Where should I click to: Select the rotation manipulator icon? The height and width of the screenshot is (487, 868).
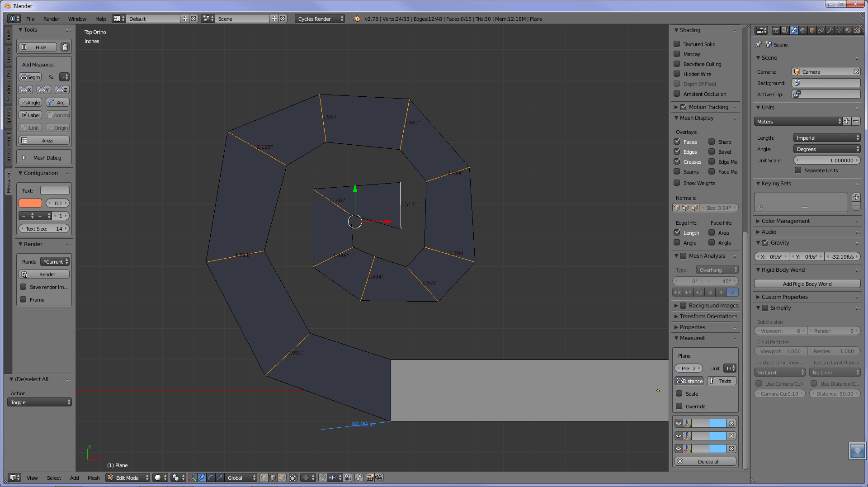point(211,478)
